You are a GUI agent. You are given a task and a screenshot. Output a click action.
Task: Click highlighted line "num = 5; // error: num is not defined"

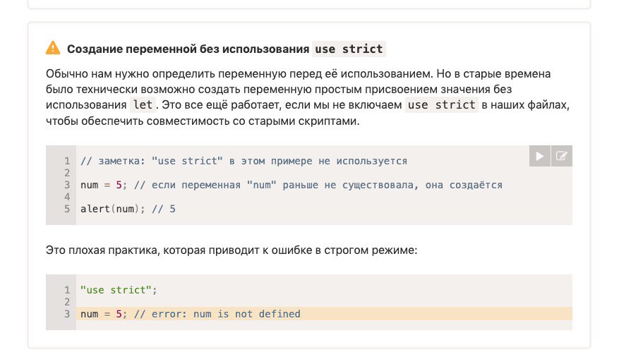point(324,314)
